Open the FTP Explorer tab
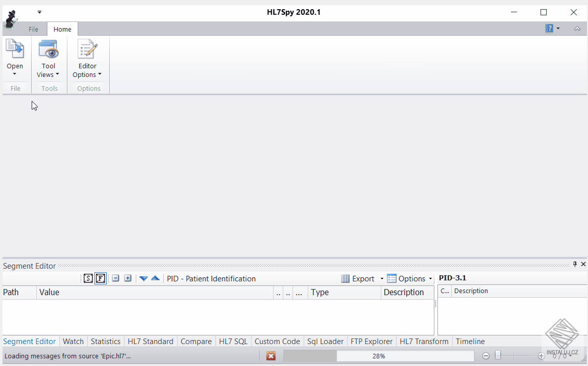 [372, 341]
